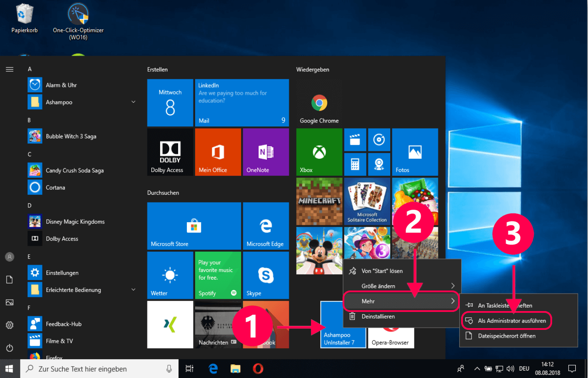Expand the Ashampoo folder in app list
The height and width of the screenshot is (378, 588).
(x=82, y=102)
